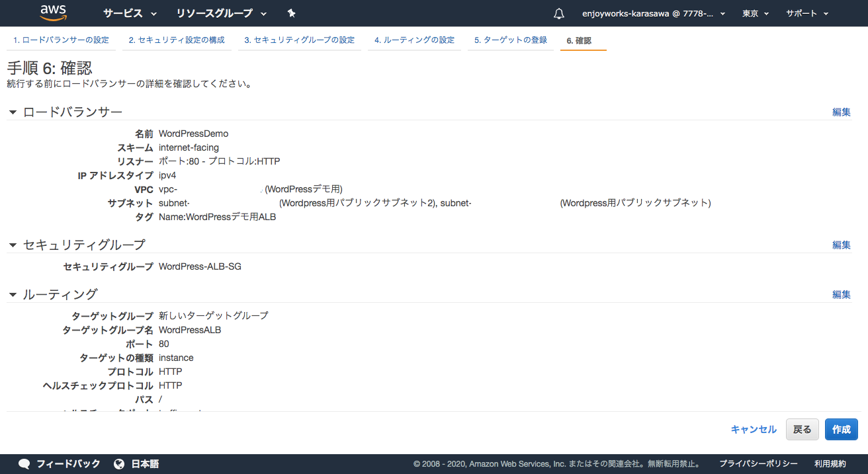This screenshot has height=474, width=868.
Task: Click the scheme value internet-facing
Action: 189,147
